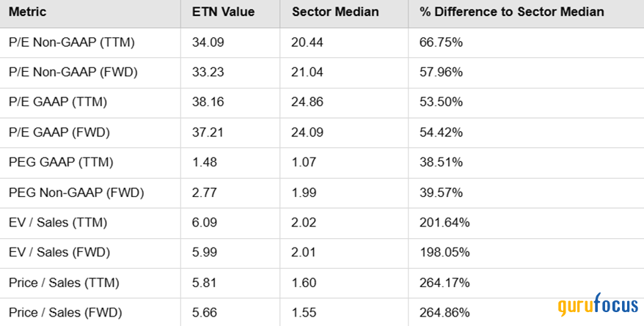Select the 264.86% difference value
The height and width of the screenshot is (326, 644).
pyautogui.click(x=444, y=313)
